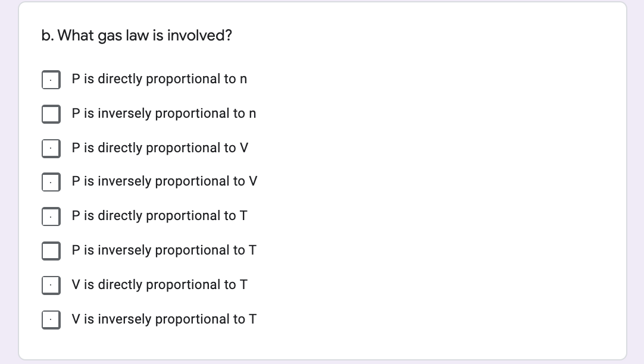The width and height of the screenshot is (644, 364).
Task: Click inside the question card area
Action: pyautogui.click(x=417, y=178)
